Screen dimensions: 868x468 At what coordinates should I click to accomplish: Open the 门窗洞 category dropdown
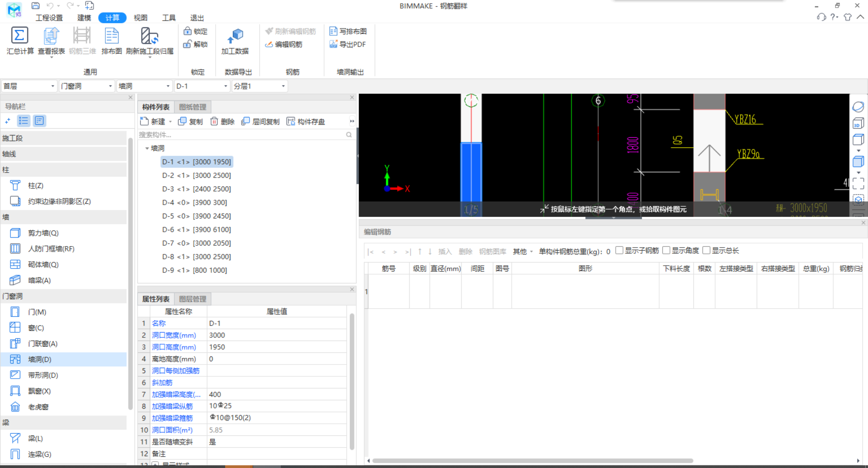point(86,86)
